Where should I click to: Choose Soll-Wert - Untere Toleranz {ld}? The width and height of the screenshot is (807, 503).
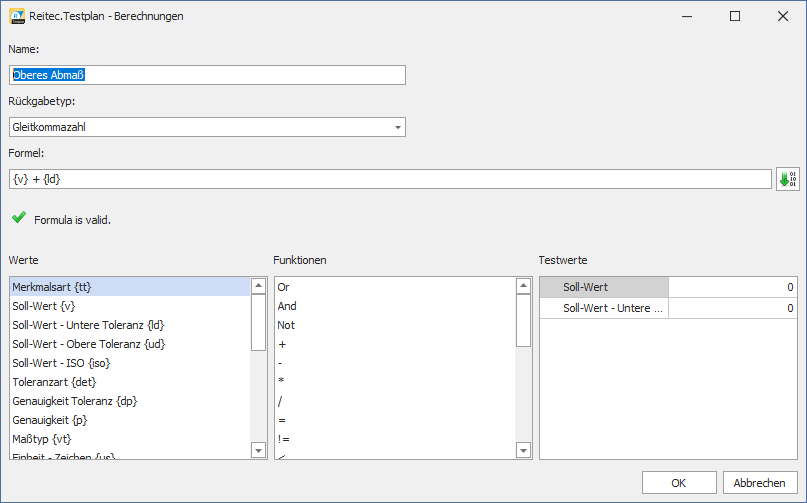(x=129, y=325)
